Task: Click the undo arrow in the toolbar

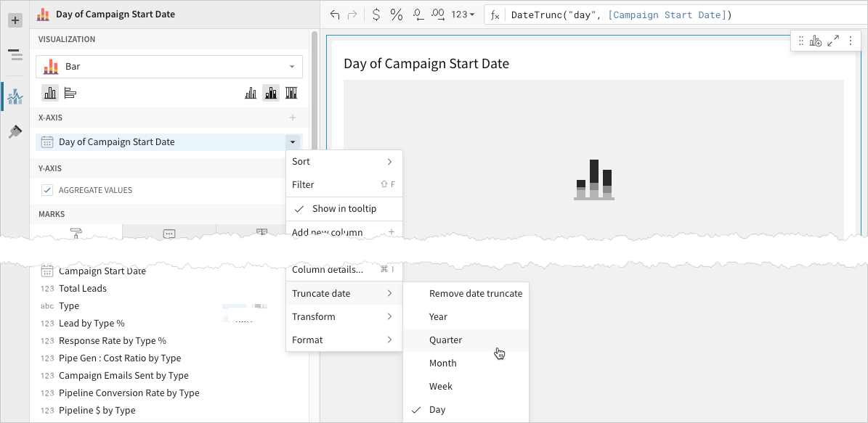Action: point(334,15)
